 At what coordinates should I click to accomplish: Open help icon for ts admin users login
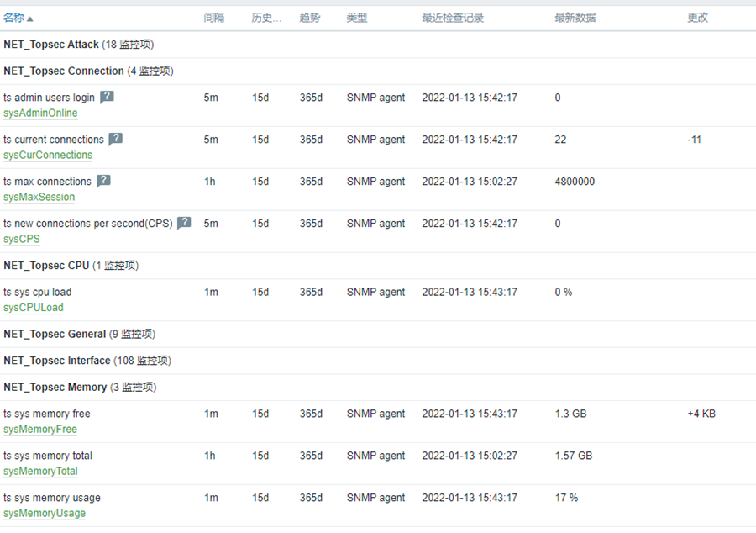click(107, 97)
